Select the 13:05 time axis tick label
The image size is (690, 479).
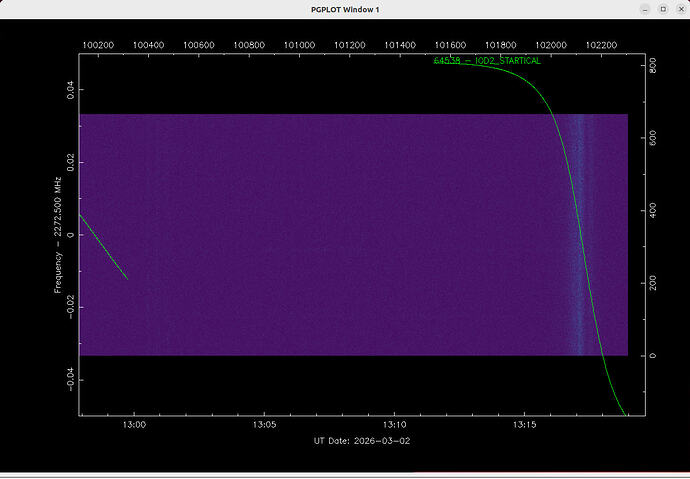(263, 425)
